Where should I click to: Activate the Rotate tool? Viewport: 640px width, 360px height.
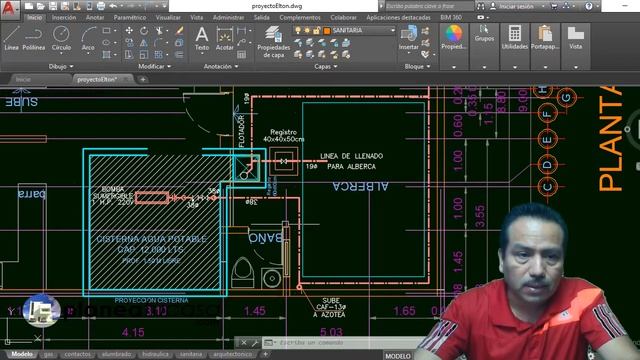coord(144,31)
